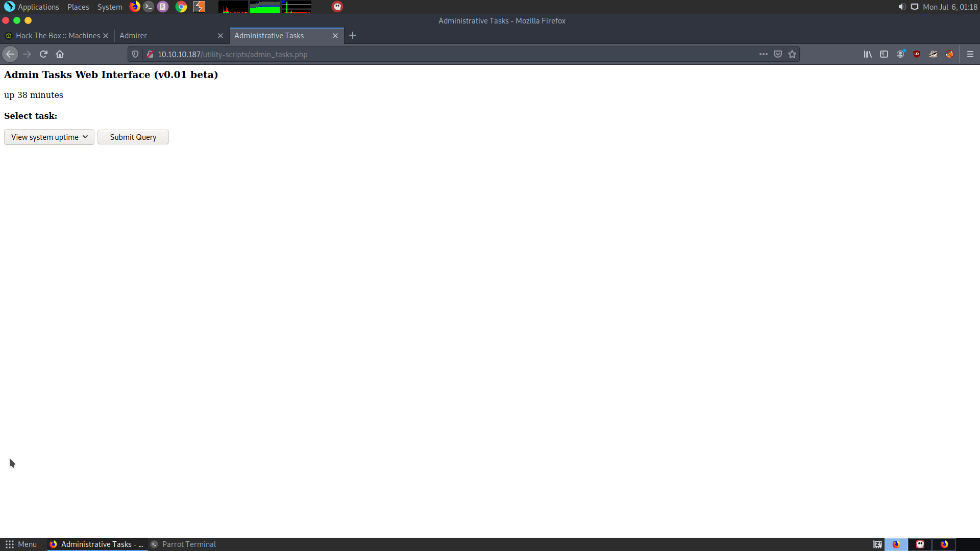Switch to Hack The Box Machines tab
The image size is (980, 551).
[x=57, y=36]
